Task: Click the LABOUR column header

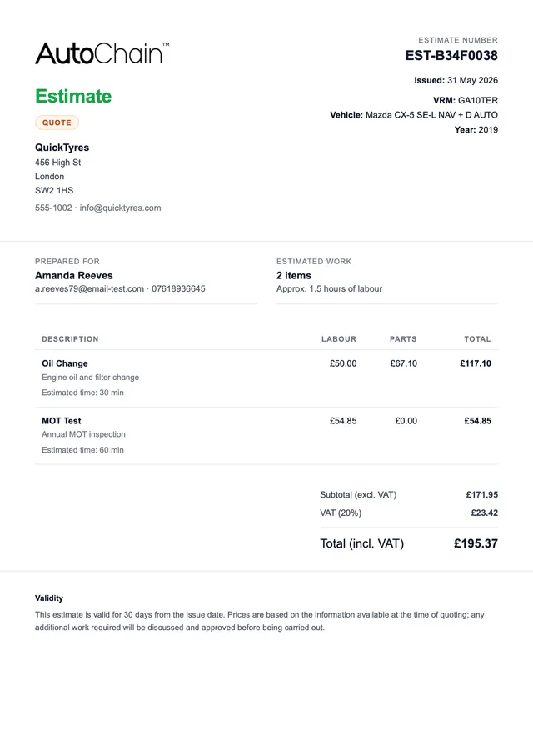Action: (x=339, y=339)
